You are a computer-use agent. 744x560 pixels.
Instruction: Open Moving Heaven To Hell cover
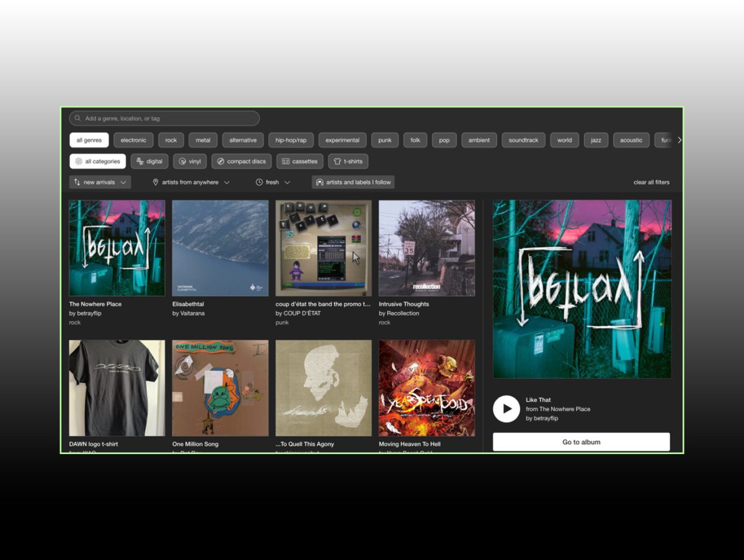(x=427, y=388)
